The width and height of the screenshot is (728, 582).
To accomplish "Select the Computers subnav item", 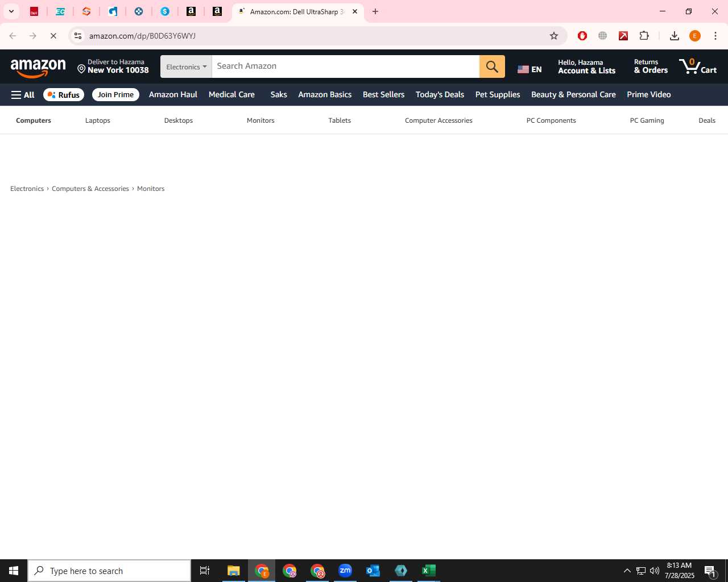I will point(34,120).
